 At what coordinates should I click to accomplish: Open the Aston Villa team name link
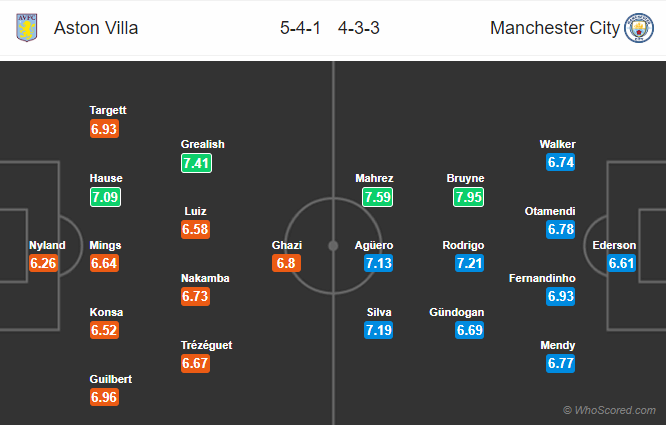coord(96,28)
